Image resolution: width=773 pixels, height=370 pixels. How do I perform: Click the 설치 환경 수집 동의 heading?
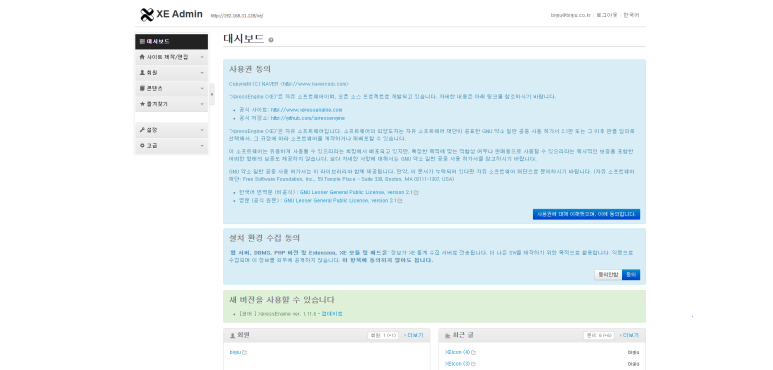264,238
